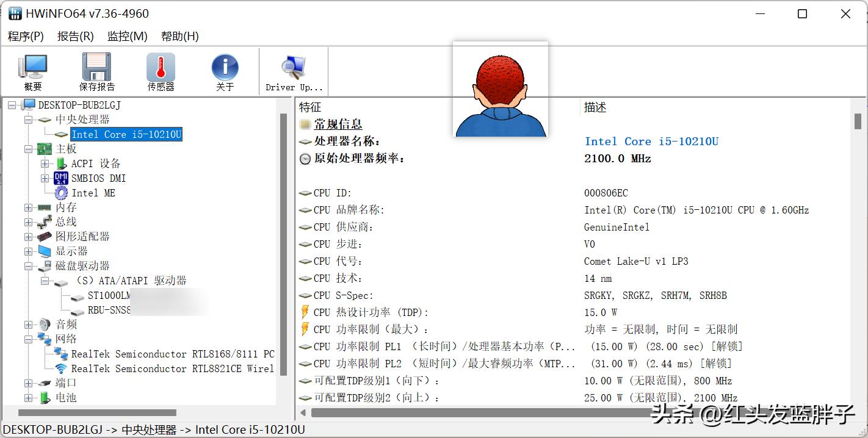The width and height of the screenshot is (868, 438).
Task: Open the 帮助(H) help menu
Action: tap(178, 36)
